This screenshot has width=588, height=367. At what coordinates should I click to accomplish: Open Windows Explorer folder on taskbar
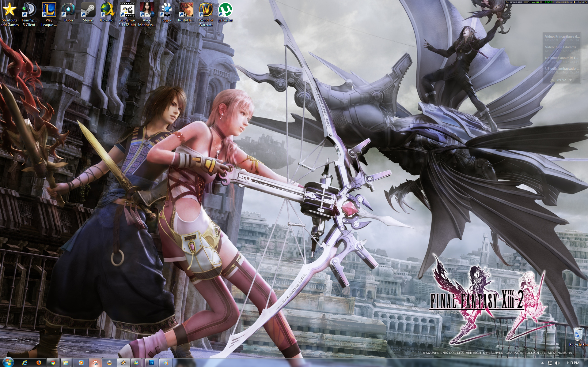[66, 363]
